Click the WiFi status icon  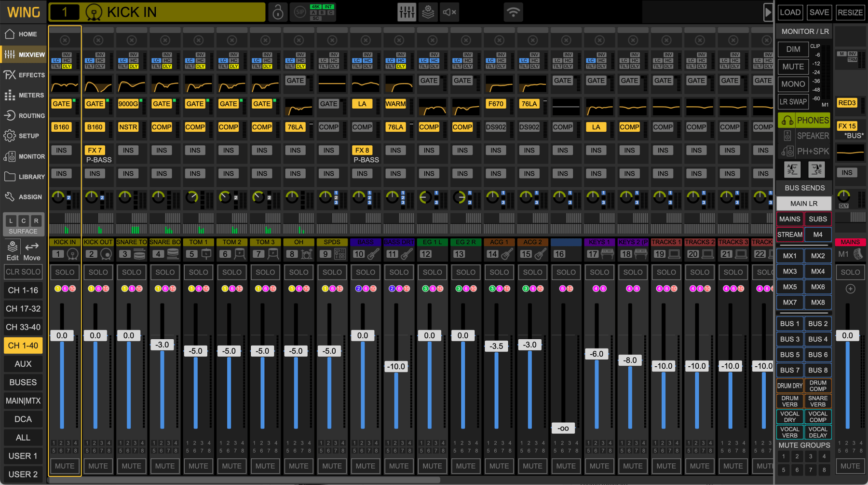(513, 12)
